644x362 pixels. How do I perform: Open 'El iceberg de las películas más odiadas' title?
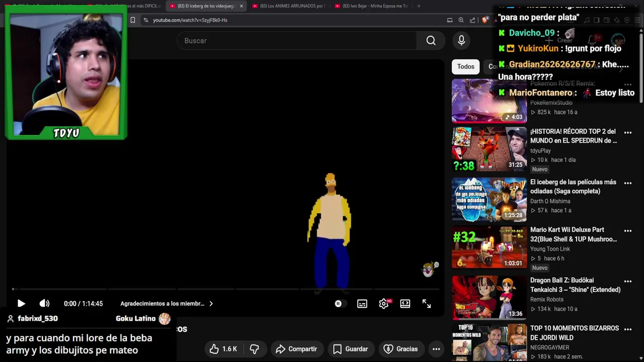click(x=573, y=187)
